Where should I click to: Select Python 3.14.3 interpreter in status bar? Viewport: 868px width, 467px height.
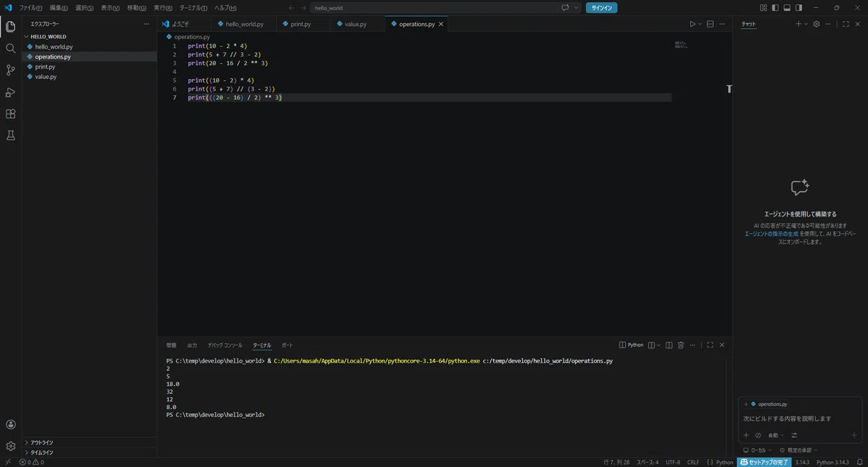(833, 462)
